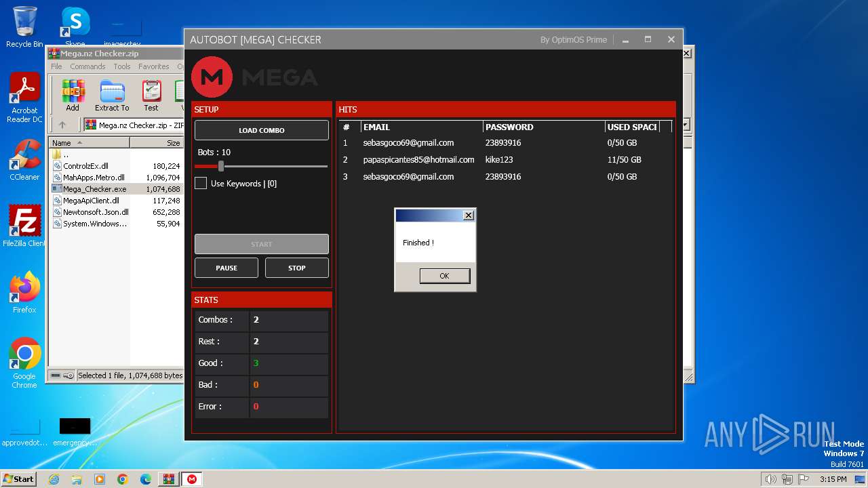Image resolution: width=868 pixels, height=488 pixels.
Task: Open the Commands menu in WinRAR
Action: tap(87, 66)
